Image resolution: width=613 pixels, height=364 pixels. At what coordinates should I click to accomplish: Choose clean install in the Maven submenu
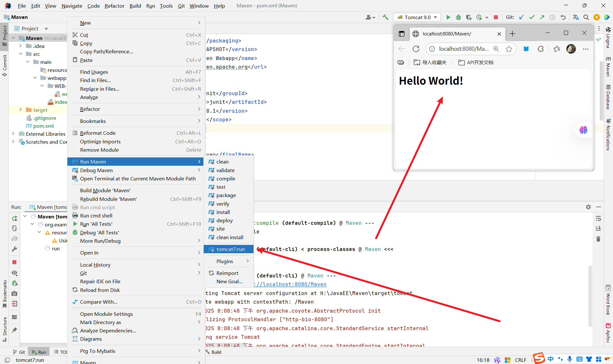(230, 237)
